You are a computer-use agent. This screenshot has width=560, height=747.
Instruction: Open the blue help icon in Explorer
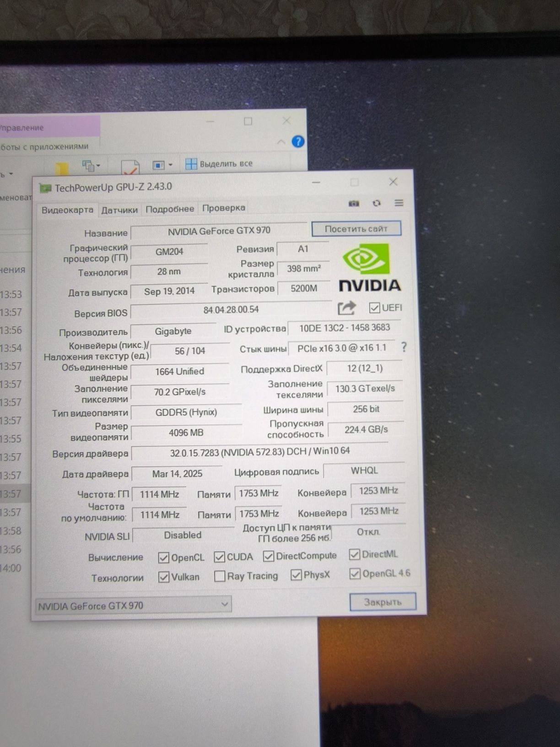tap(298, 141)
